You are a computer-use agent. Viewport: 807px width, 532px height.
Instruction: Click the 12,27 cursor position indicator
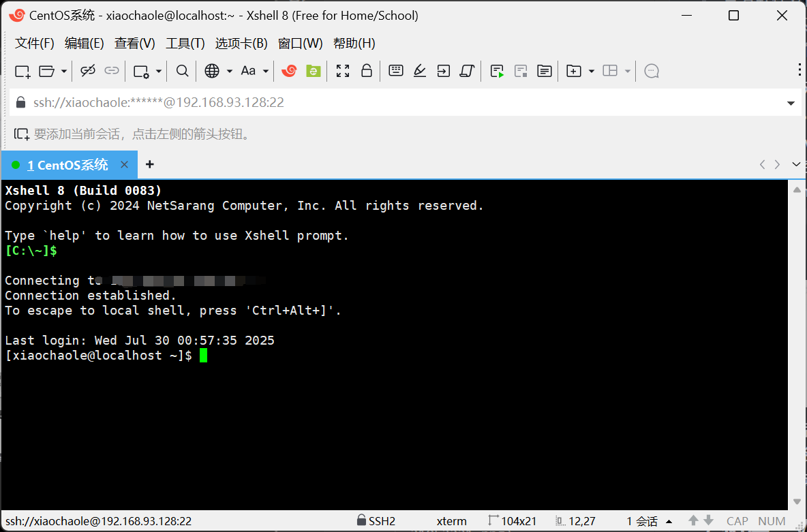click(576, 521)
